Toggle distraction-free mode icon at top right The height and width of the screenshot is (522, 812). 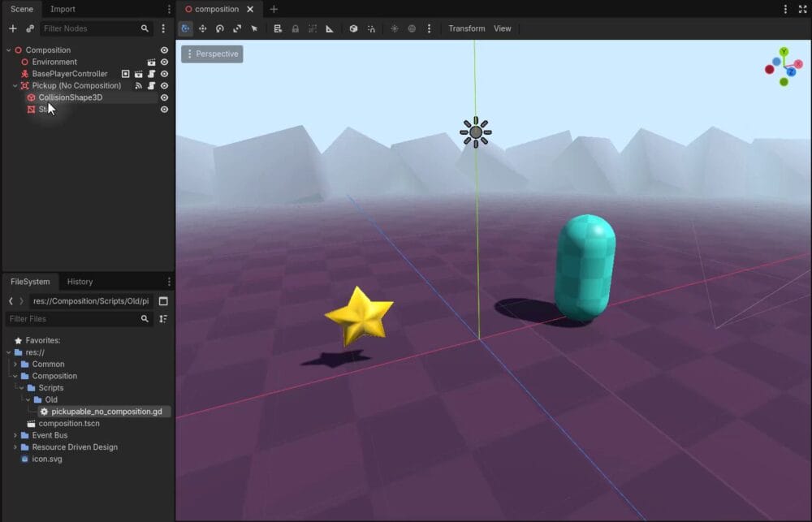pyautogui.click(x=802, y=9)
